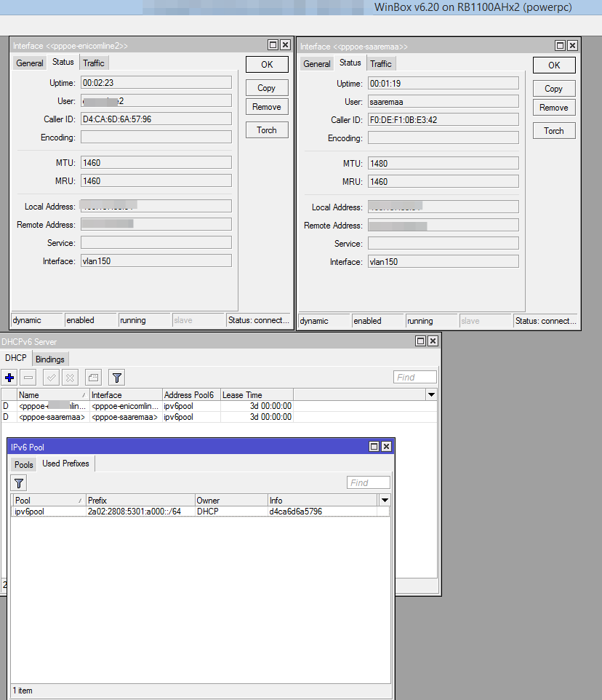
Task: Click Caller ID field D4:CA:6D:6A:57:96
Action: pyautogui.click(x=156, y=119)
